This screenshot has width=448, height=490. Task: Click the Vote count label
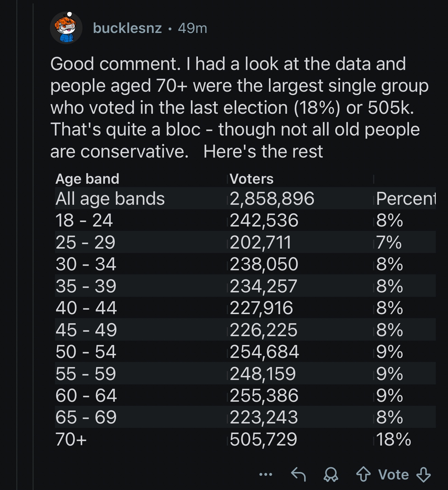click(x=393, y=474)
